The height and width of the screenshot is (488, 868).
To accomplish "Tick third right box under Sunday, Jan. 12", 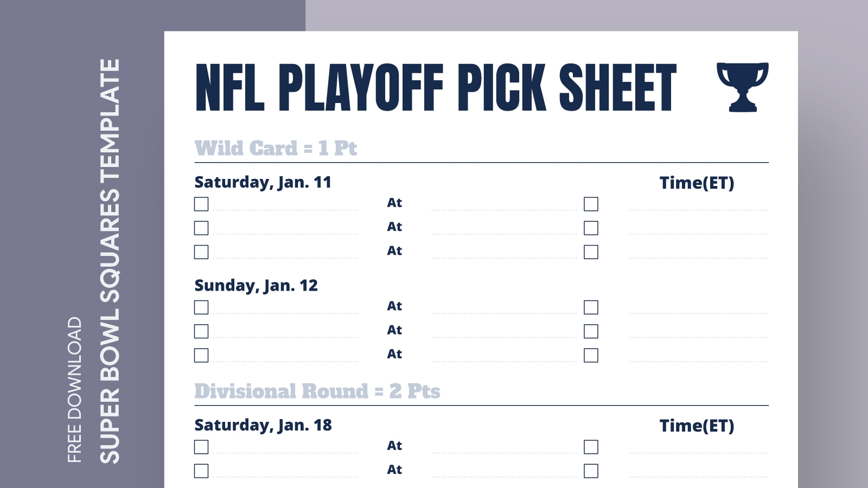I will click(x=591, y=355).
